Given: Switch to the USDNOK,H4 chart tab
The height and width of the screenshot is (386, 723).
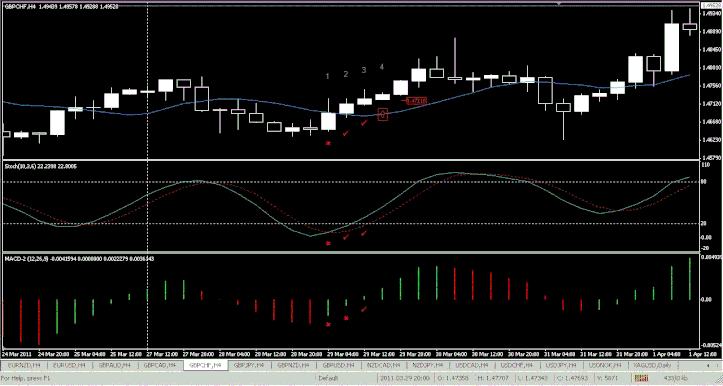Looking at the screenshot, I should tap(605, 365).
